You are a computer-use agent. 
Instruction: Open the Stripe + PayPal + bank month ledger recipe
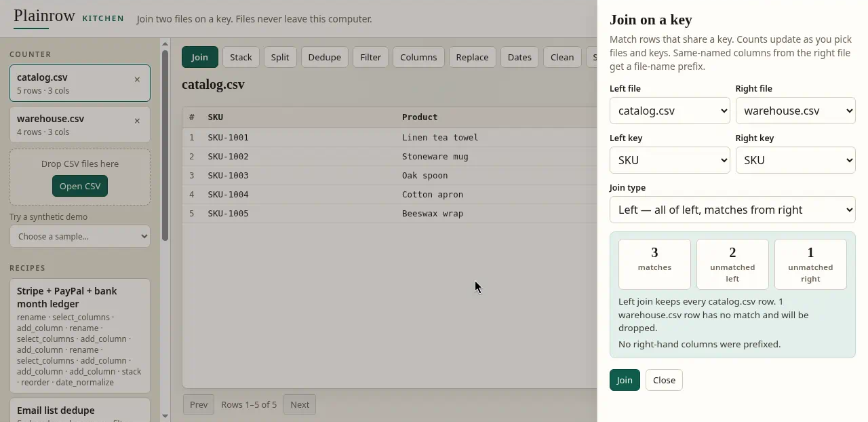point(80,336)
